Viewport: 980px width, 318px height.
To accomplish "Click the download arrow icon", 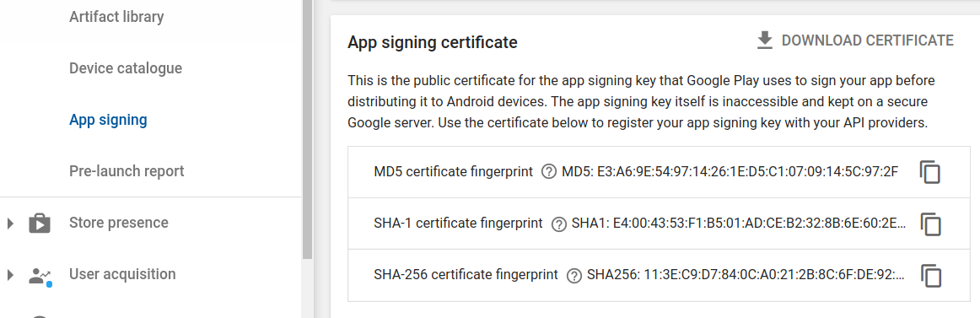I will [x=764, y=40].
